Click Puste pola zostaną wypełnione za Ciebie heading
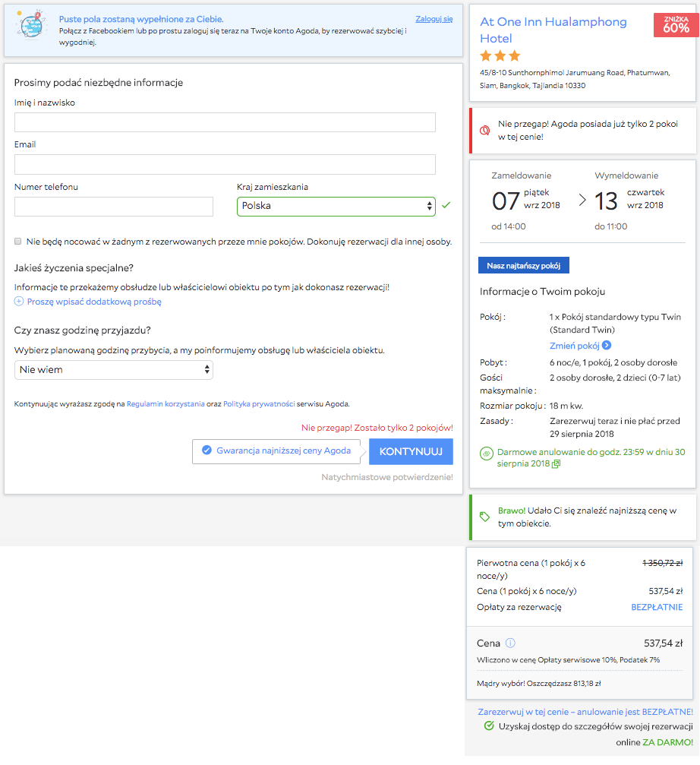The image size is (700, 765). [x=141, y=19]
